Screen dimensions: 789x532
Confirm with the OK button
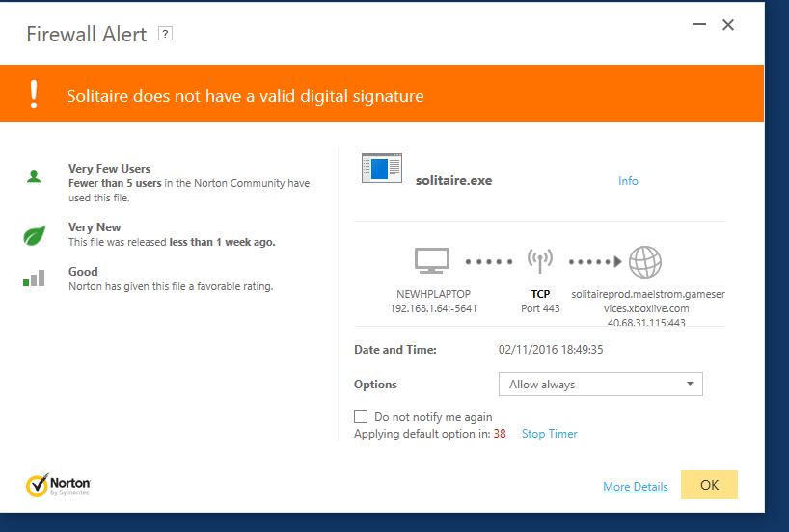(x=709, y=485)
